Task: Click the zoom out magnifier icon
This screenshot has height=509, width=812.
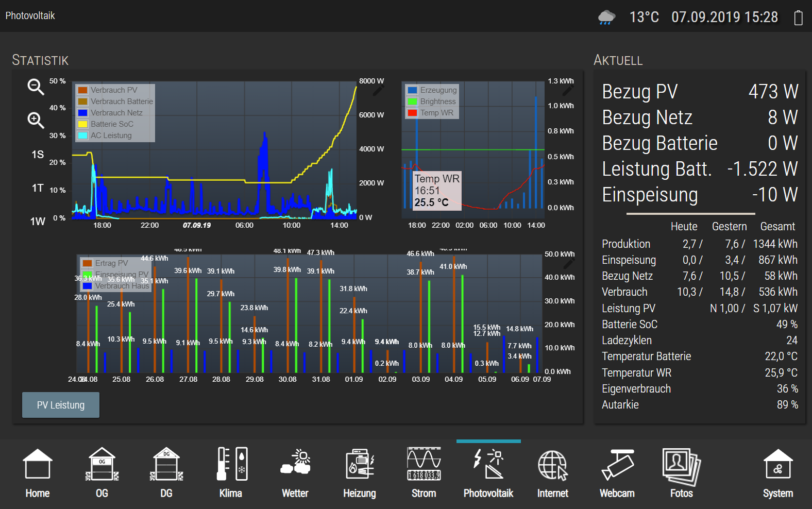Action: pos(36,87)
